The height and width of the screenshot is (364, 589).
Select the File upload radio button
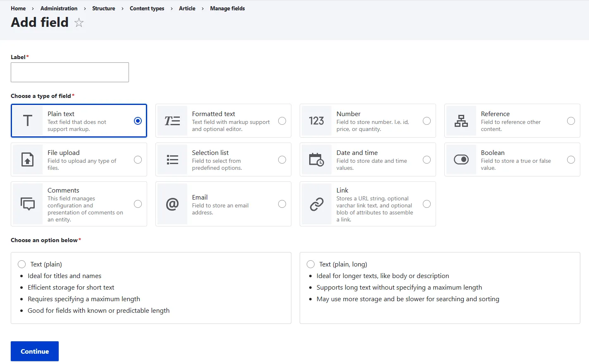point(138,159)
